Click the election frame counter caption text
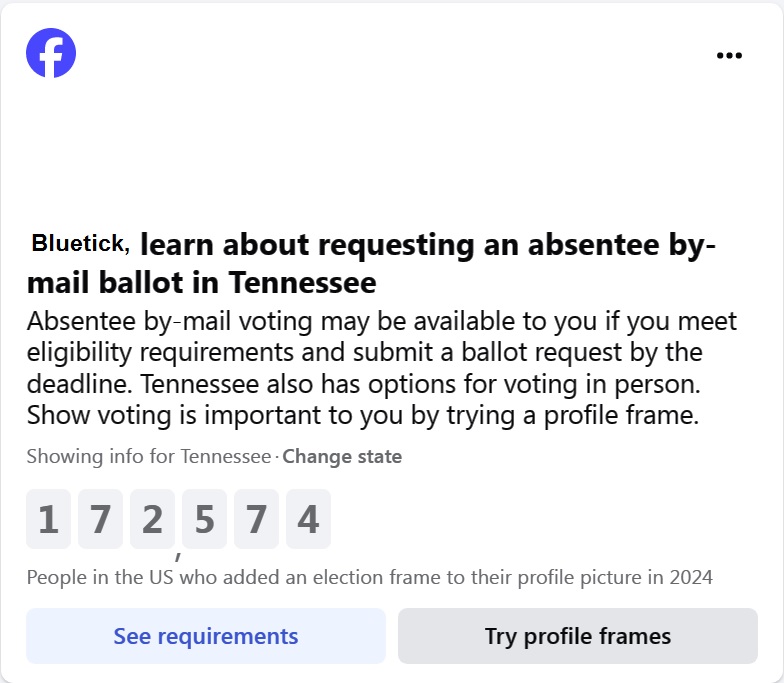Image resolution: width=784 pixels, height=683 pixels. click(369, 577)
